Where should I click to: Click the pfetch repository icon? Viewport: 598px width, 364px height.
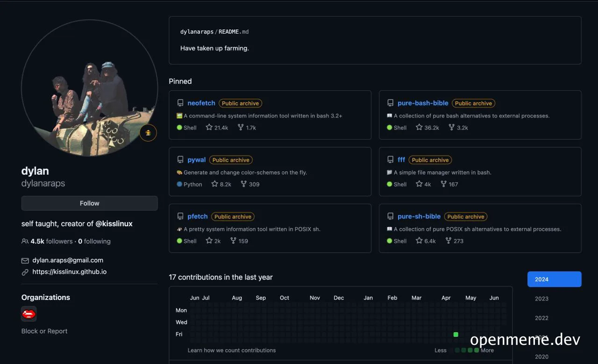(180, 216)
